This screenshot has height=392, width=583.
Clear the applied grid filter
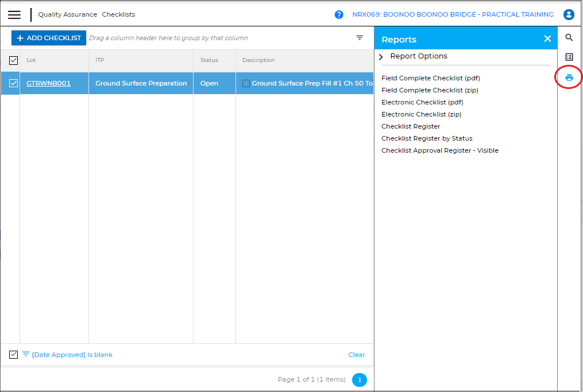(x=356, y=355)
